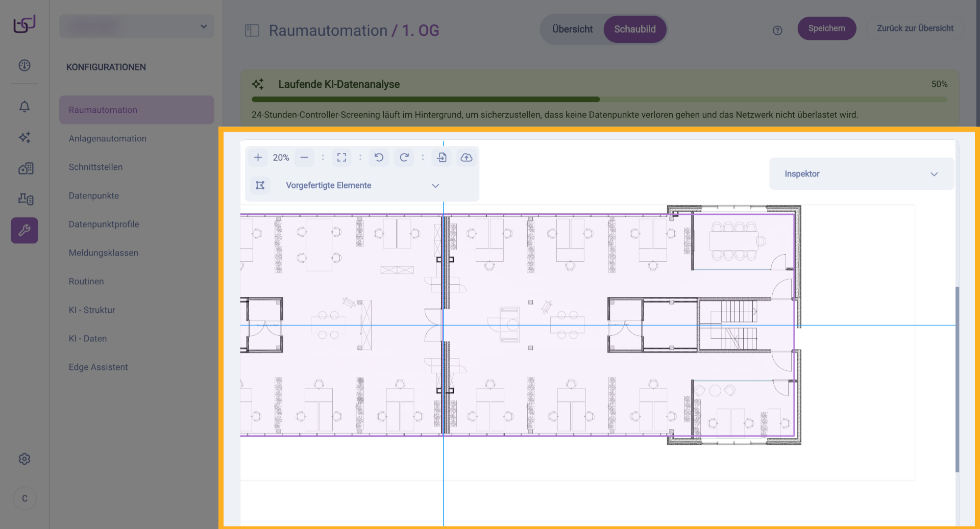Click the zoom in plus icon
Viewport: 980px width, 529px height.
tap(258, 158)
